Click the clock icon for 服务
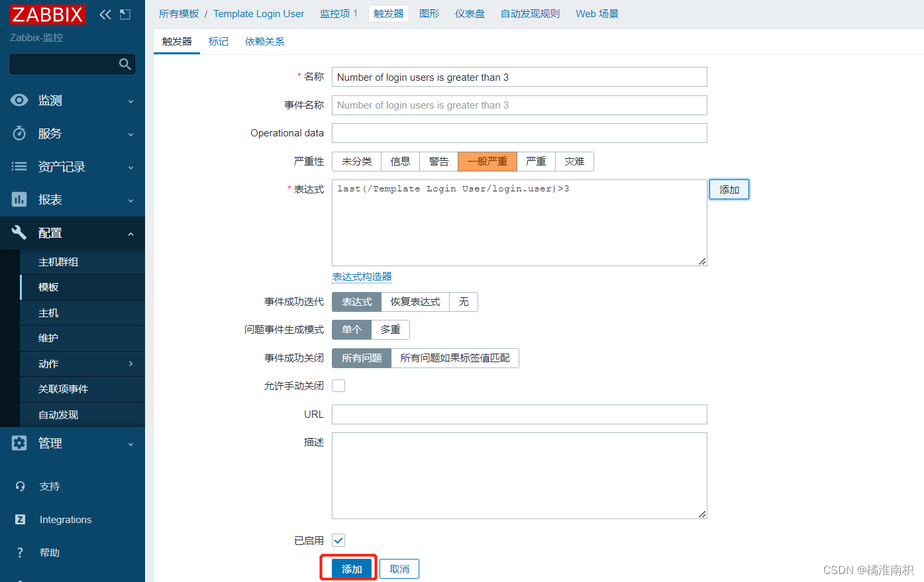The width and height of the screenshot is (924, 582). tap(19, 133)
